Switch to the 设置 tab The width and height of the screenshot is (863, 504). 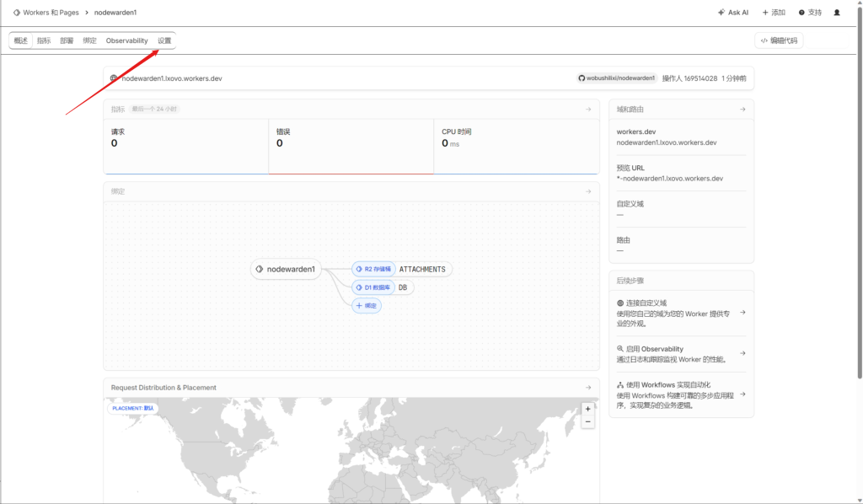(x=164, y=40)
